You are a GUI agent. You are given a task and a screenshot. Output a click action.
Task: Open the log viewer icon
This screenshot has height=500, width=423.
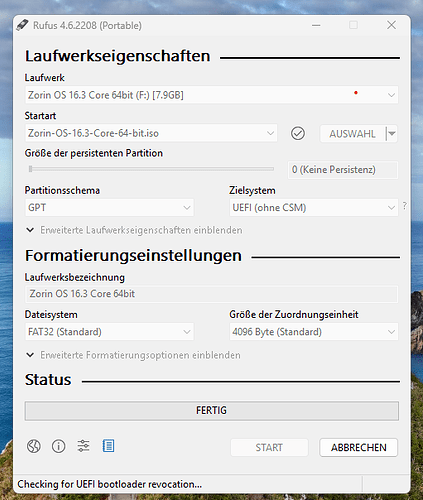coord(108,446)
